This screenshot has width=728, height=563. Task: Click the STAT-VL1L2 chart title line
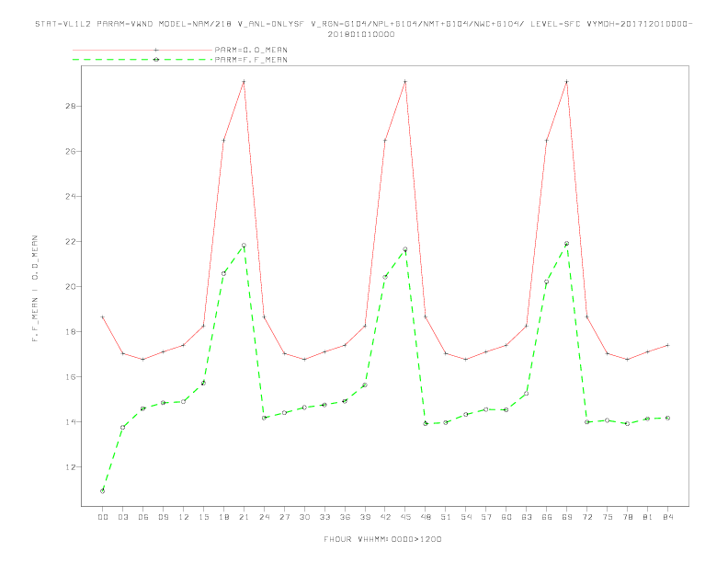point(363,24)
